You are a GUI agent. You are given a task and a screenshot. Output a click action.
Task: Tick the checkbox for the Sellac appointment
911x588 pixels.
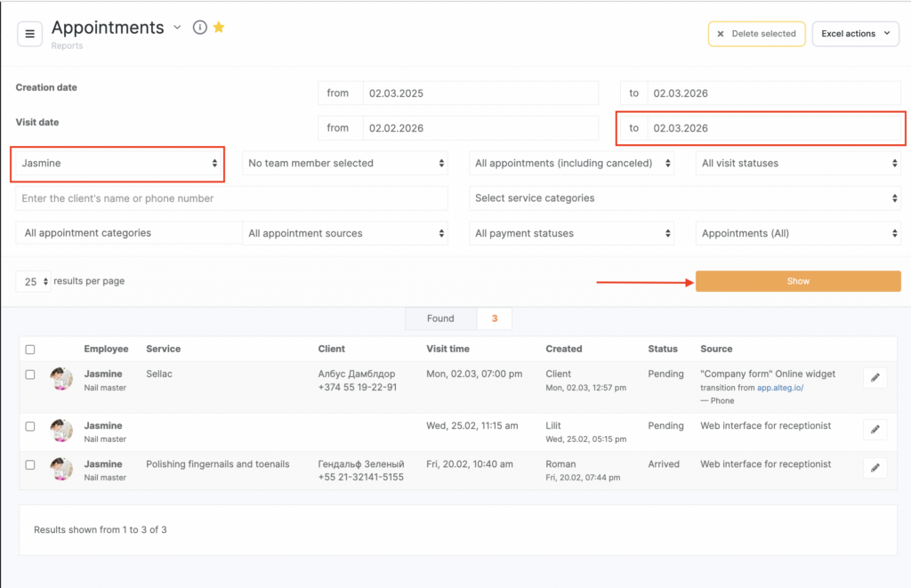30,375
